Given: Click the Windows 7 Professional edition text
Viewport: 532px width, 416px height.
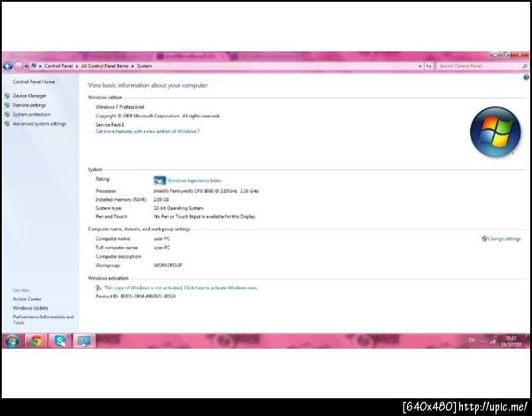Looking at the screenshot, I should 120,107.
